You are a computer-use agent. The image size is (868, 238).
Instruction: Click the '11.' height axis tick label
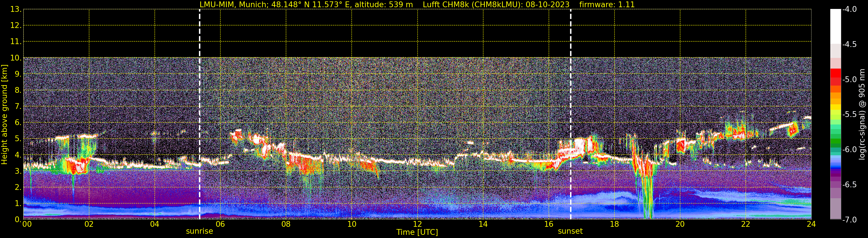[16, 42]
